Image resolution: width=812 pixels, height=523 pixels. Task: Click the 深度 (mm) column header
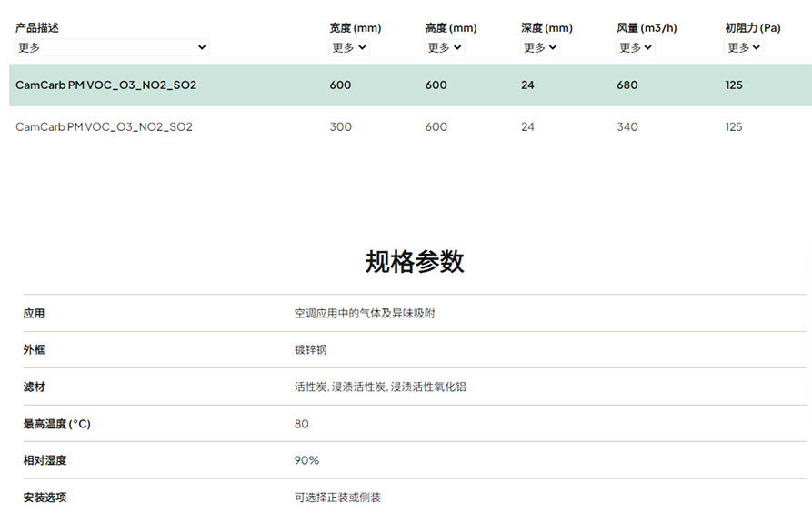point(546,28)
